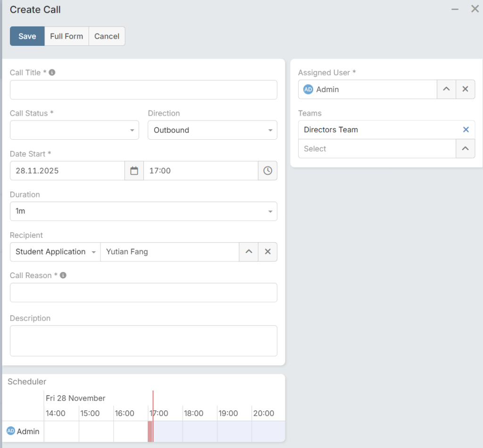
Task: Remove Directors Team from Teams
Action: tap(466, 130)
